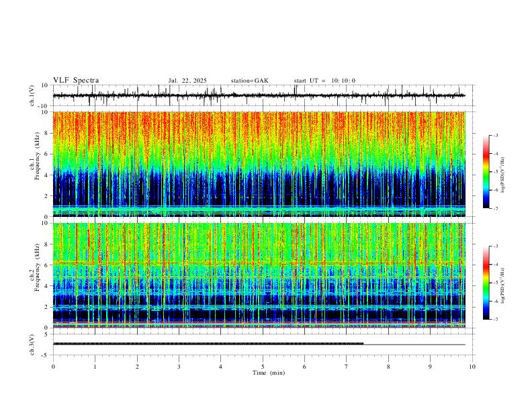Click the ch.1 "Frequency (kHz)" axis label
The image size is (532, 411).
[38, 156]
